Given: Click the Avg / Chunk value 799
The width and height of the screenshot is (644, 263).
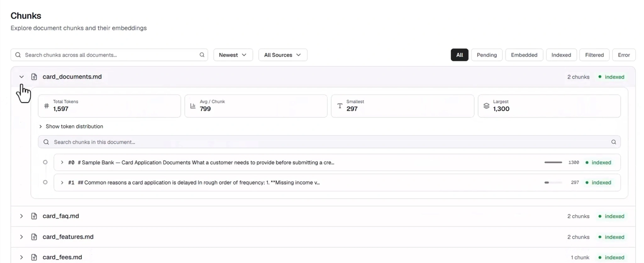Looking at the screenshot, I should pyautogui.click(x=205, y=109).
